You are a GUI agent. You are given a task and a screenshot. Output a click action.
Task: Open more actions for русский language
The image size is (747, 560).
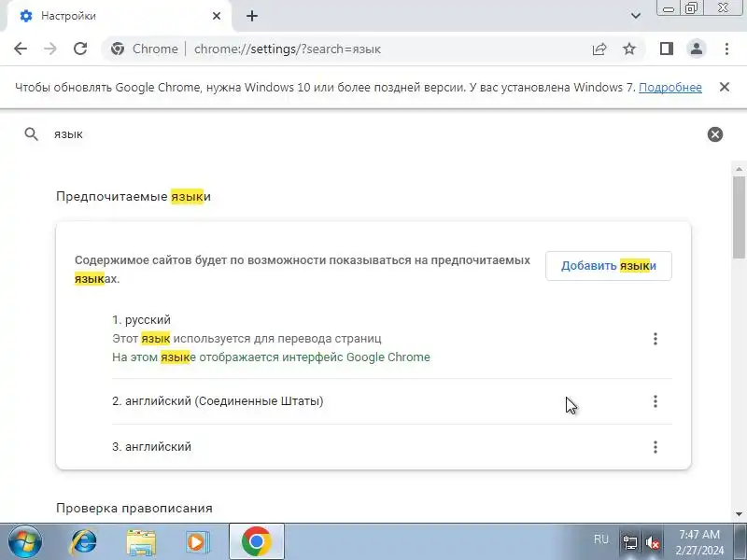655,339
